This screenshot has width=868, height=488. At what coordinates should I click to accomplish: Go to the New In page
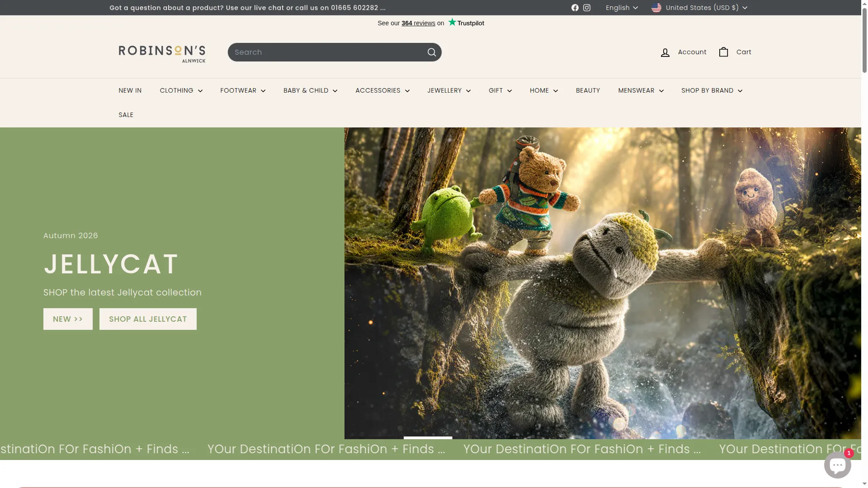pyautogui.click(x=130, y=90)
